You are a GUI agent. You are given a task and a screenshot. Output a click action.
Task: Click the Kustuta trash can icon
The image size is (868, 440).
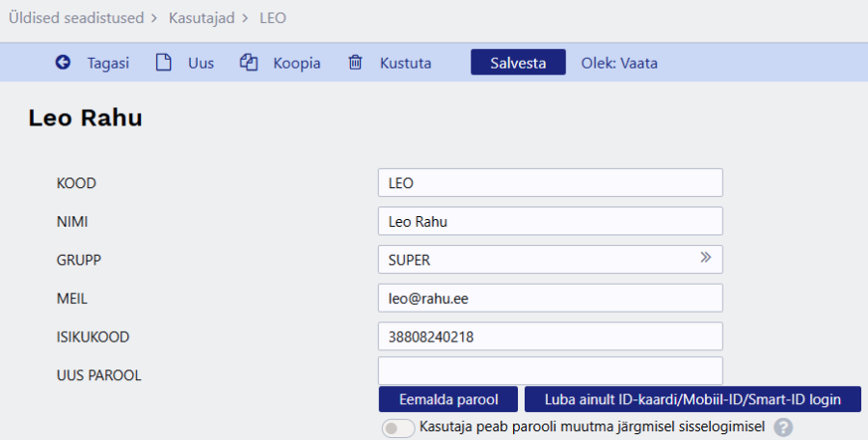click(355, 63)
